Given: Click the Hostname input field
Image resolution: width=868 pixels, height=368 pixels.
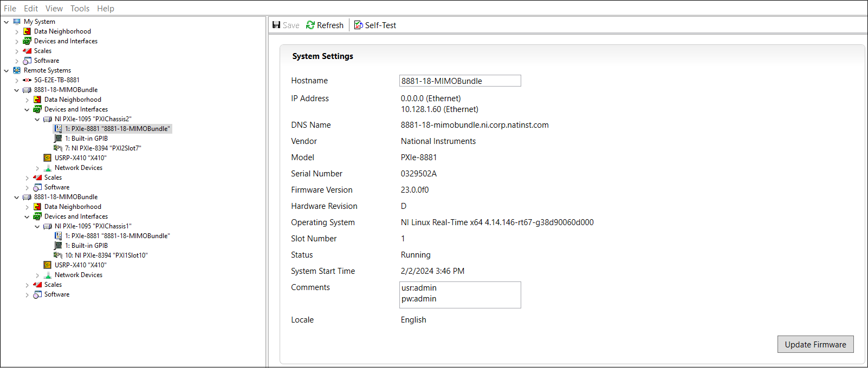Looking at the screenshot, I should point(460,81).
